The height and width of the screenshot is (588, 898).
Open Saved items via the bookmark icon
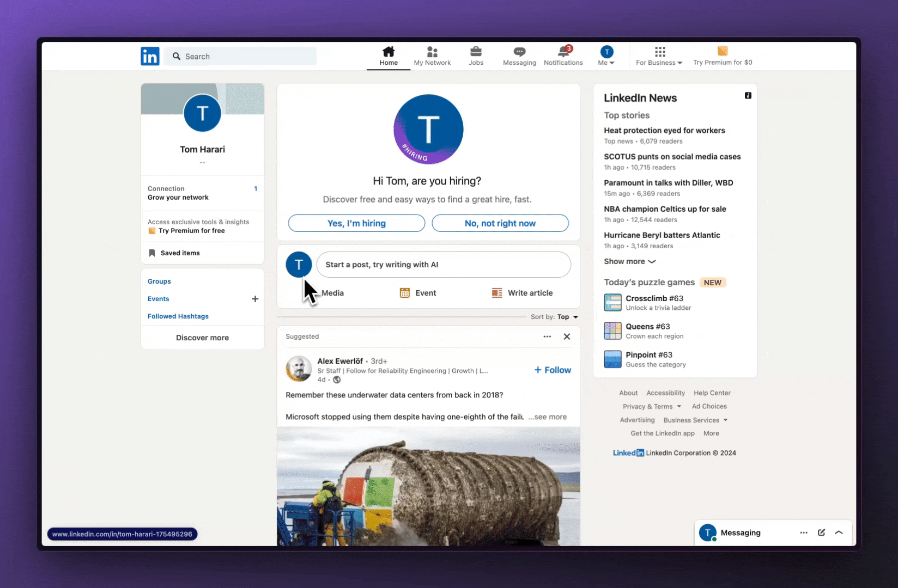(151, 253)
